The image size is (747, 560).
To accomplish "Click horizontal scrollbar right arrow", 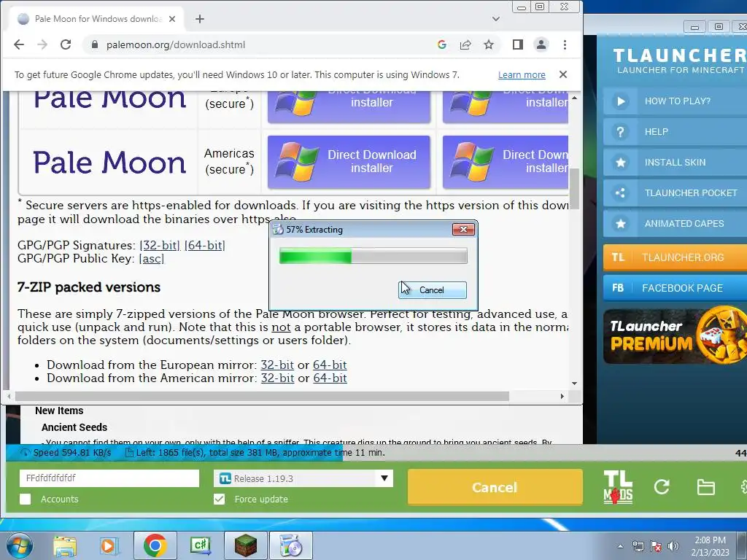I will [562, 396].
